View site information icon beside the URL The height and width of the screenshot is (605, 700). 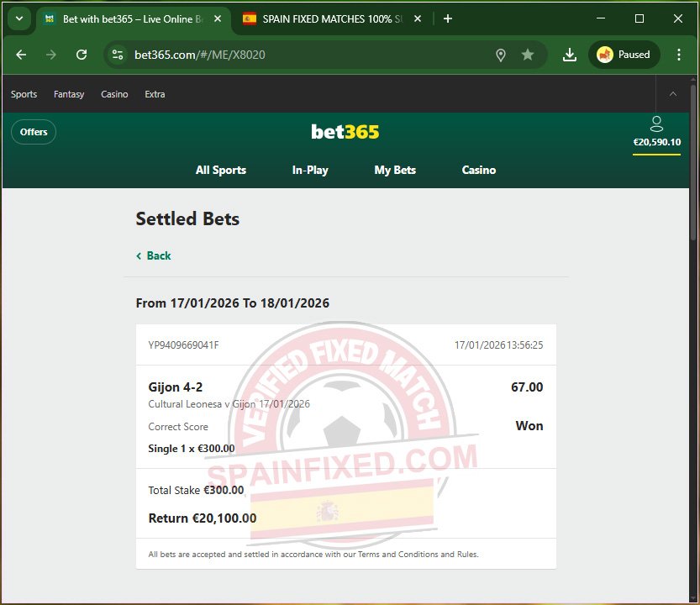pyautogui.click(x=118, y=55)
